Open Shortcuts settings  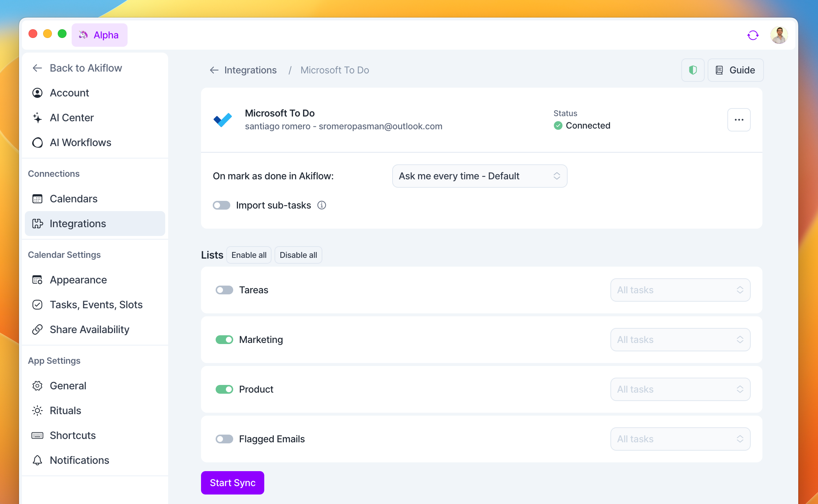tap(95, 435)
